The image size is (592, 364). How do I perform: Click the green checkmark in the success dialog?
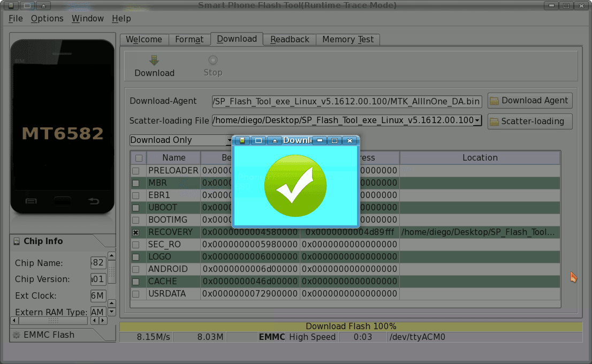295,186
